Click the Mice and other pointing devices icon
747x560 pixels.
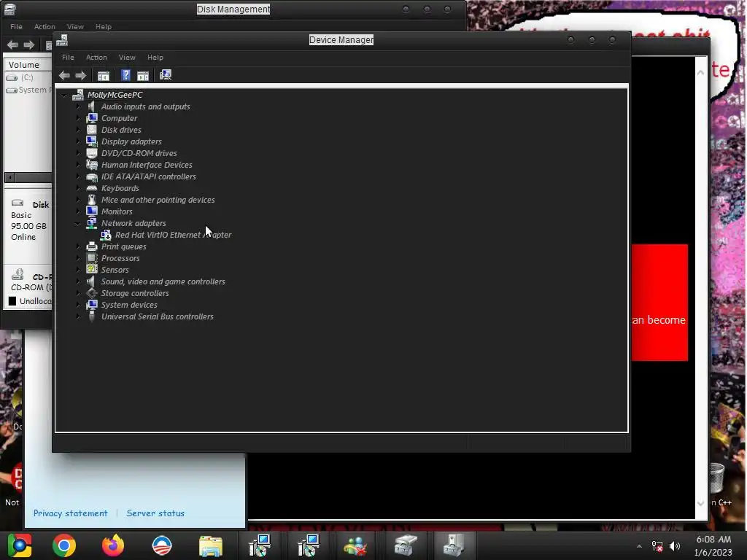pos(91,200)
